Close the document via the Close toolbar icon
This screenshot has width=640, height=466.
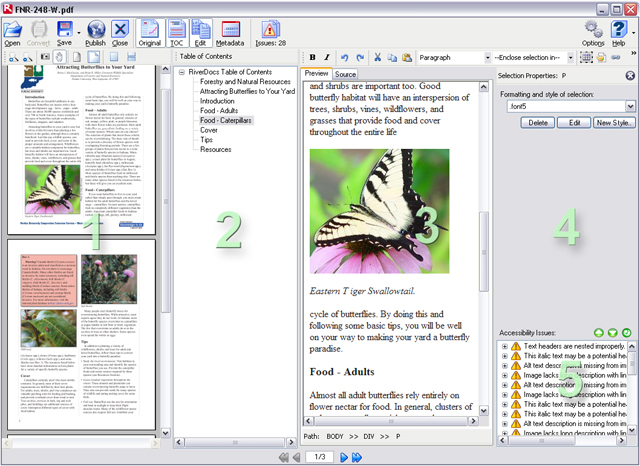tap(120, 33)
